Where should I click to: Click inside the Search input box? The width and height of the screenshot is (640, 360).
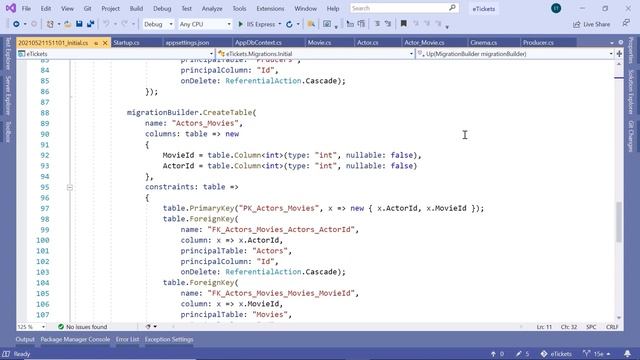[x=399, y=8]
